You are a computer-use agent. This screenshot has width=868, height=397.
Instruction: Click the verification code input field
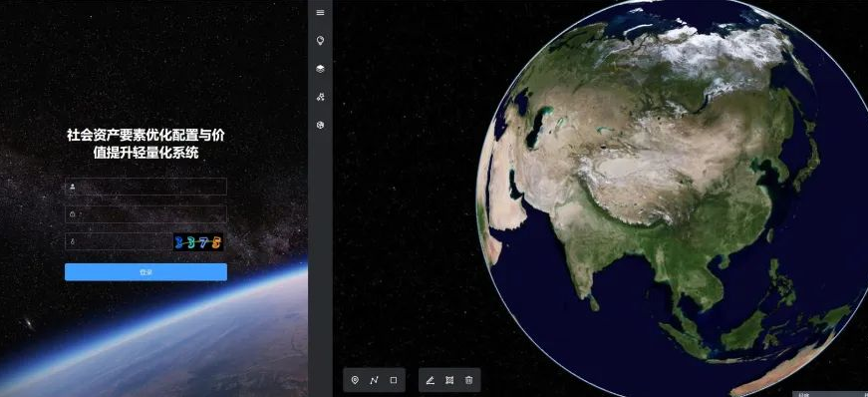118,241
